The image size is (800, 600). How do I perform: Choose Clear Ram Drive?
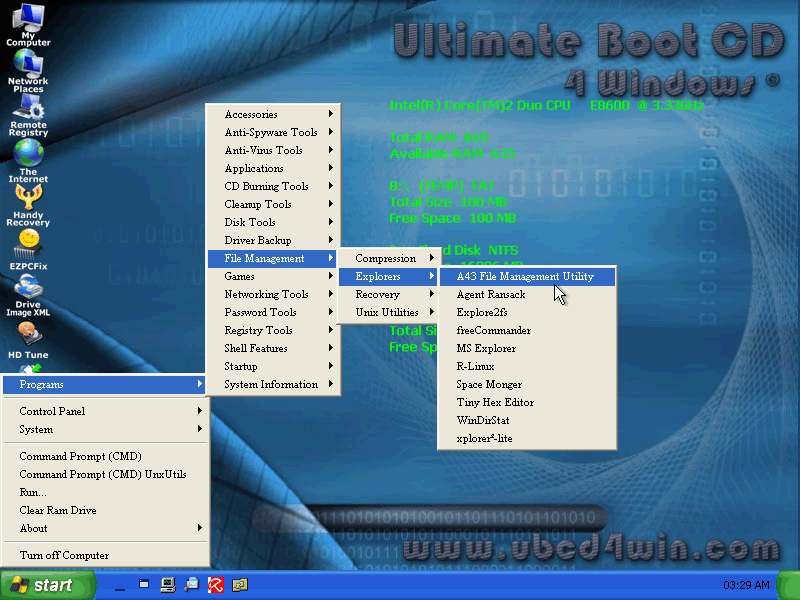pyautogui.click(x=104, y=510)
